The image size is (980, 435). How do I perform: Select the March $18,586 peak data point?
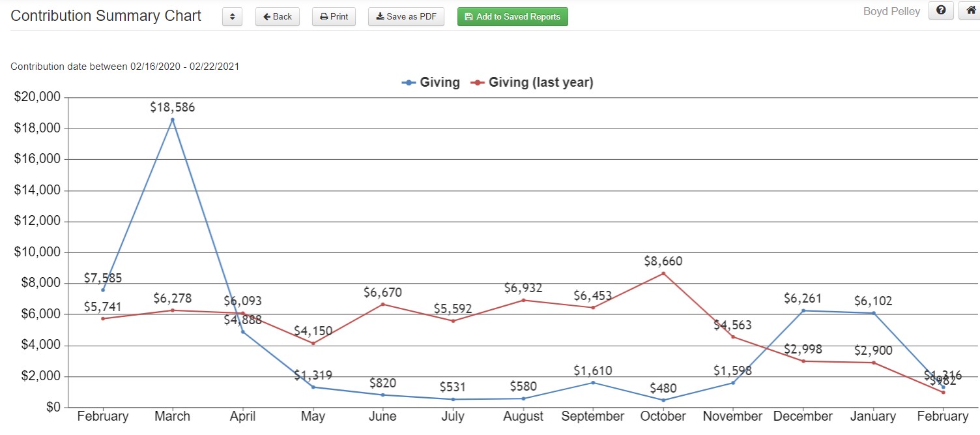pos(173,119)
